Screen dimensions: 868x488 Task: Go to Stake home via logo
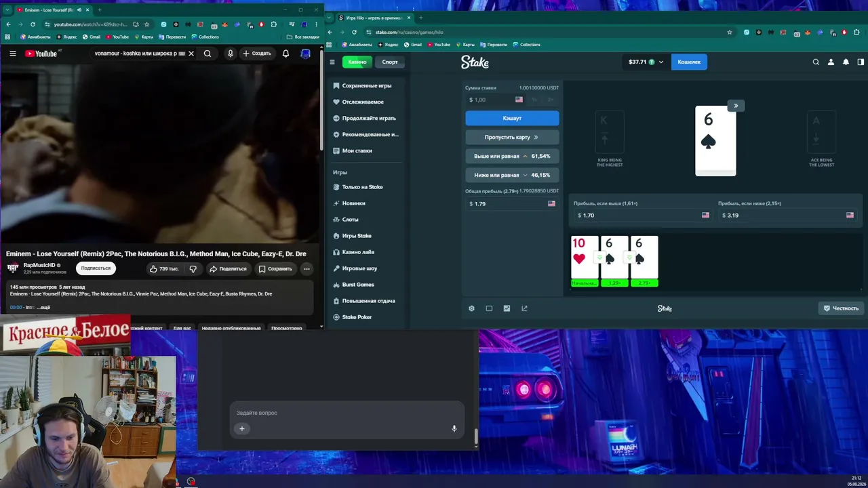(x=475, y=62)
